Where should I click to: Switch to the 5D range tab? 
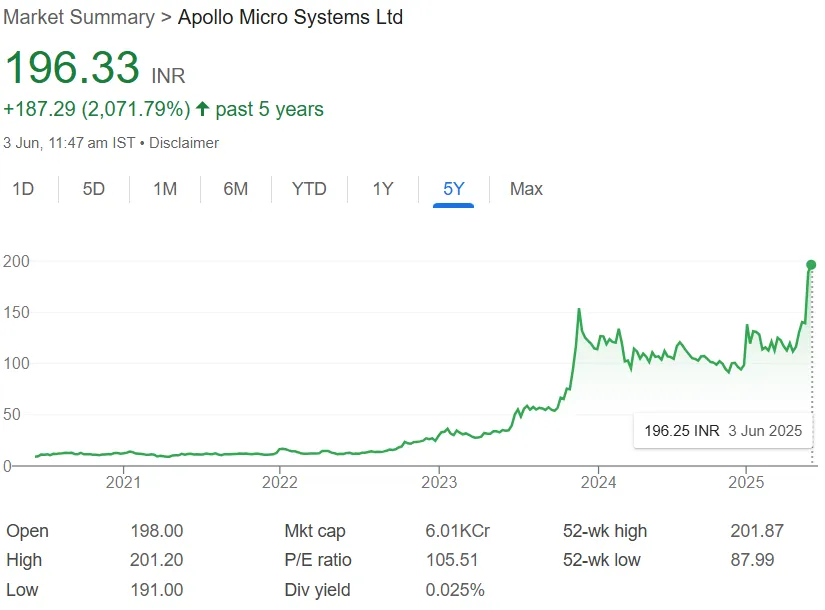(x=94, y=188)
